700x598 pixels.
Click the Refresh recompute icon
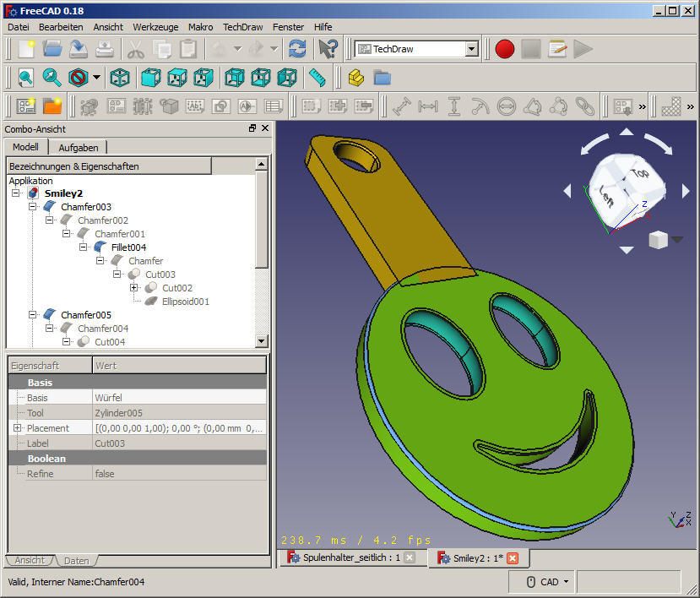[297, 49]
